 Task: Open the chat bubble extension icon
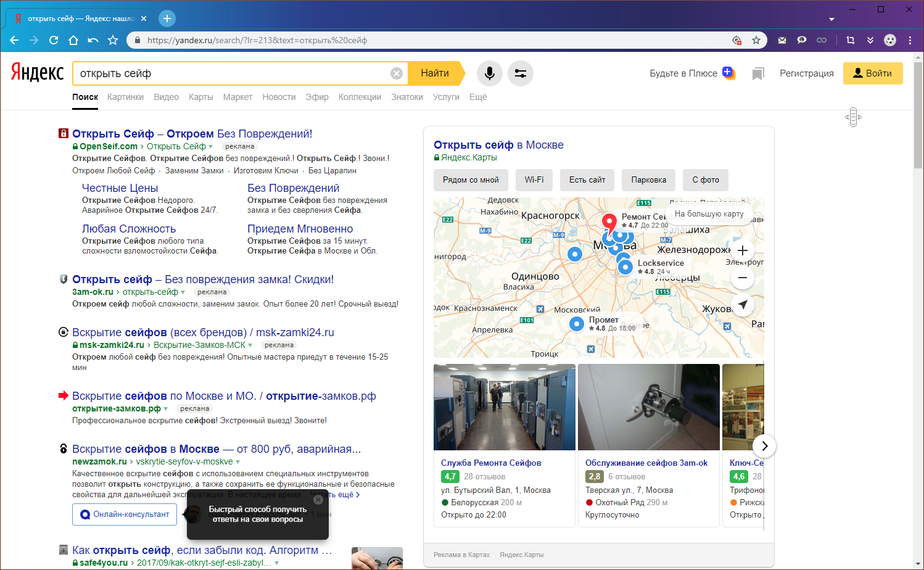pyautogui.click(x=802, y=40)
